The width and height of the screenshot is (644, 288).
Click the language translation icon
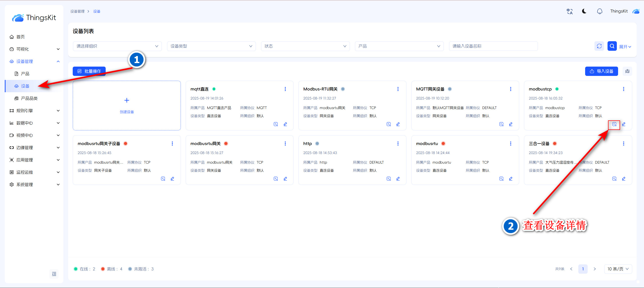[570, 11]
